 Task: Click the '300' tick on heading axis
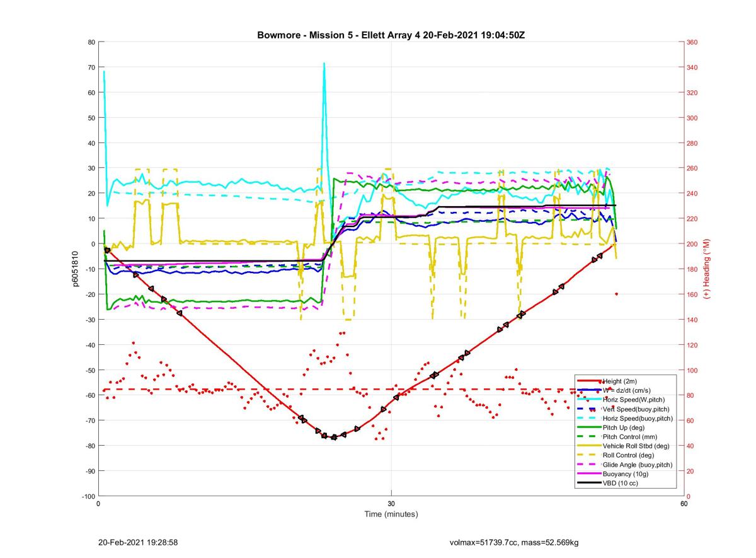click(x=692, y=118)
